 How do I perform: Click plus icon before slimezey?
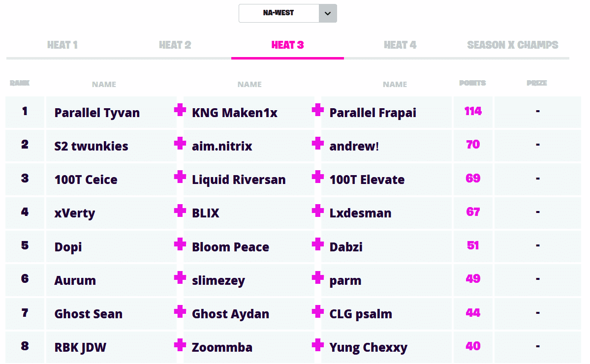(x=180, y=277)
